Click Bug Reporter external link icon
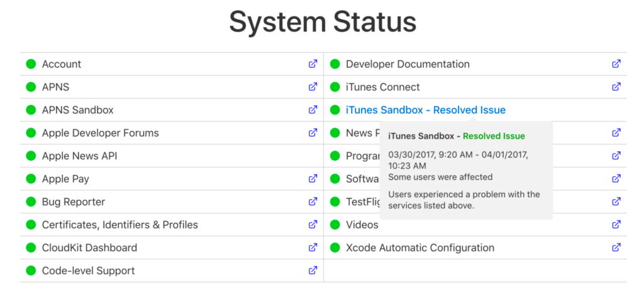Screen dimensions: 644x296 point(313,202)
